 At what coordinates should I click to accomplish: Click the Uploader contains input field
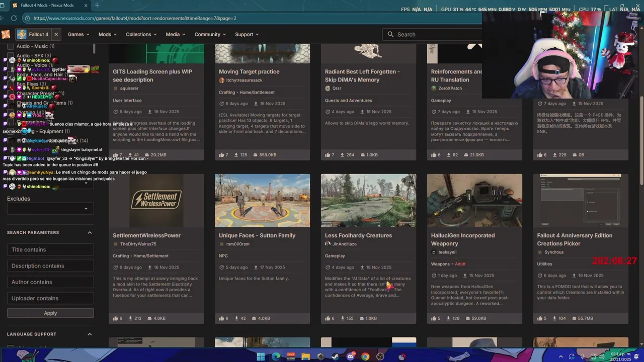pos(50,298)
